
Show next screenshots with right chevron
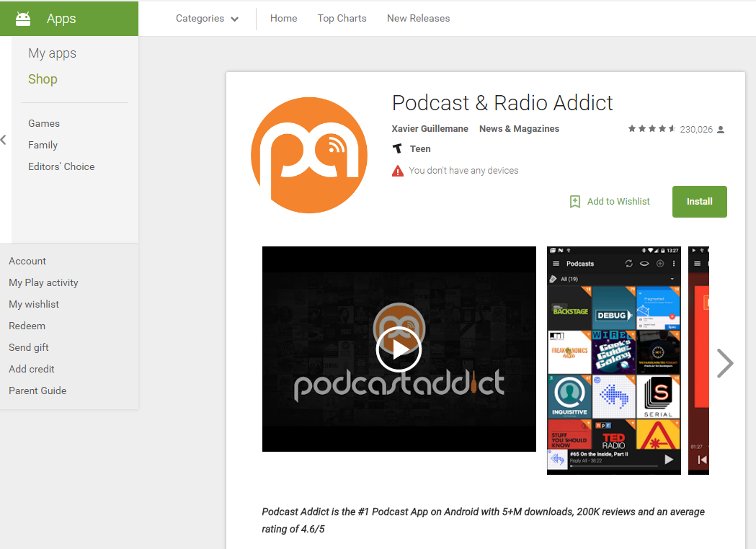(725, 363)
